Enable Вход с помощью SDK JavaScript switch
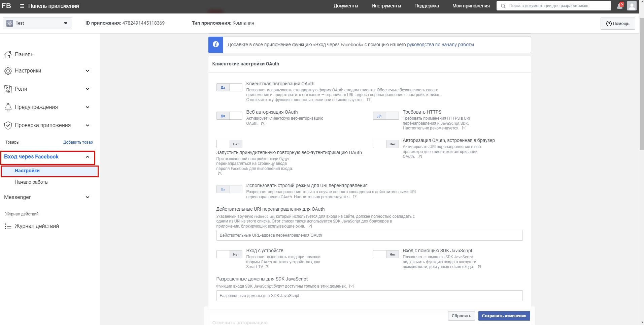The image size is (644, 325). point(386,254)
